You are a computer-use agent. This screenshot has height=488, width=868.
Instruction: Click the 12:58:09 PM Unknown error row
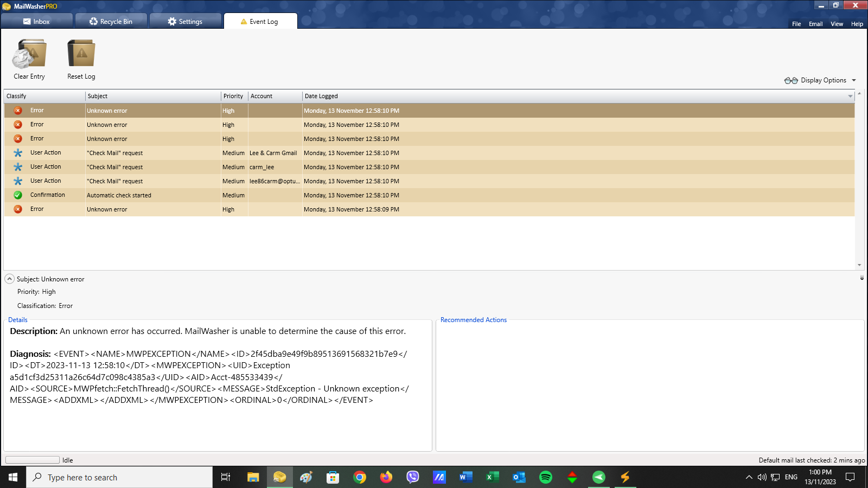(429, 209)
